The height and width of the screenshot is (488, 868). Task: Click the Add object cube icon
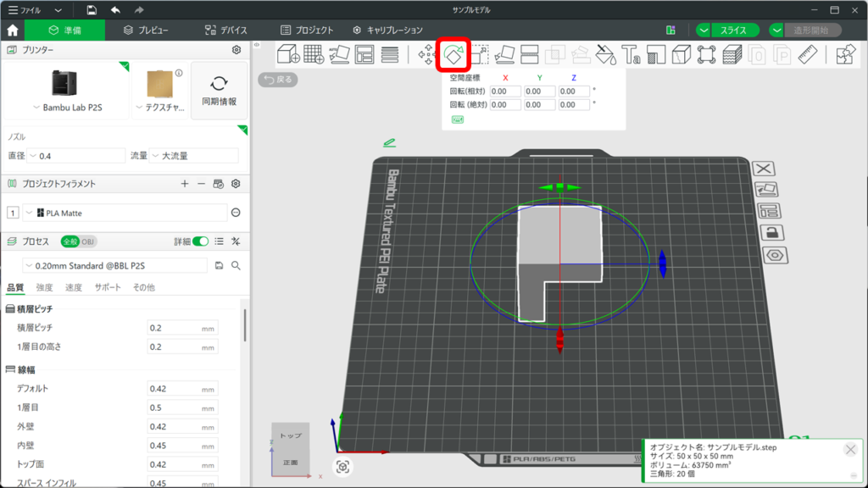288,55
